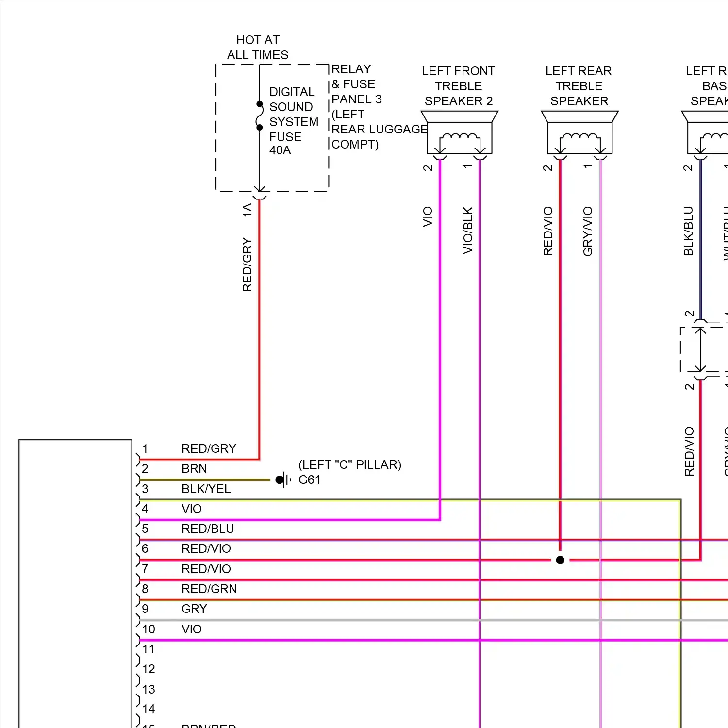Screen dimensions: 728x728
Task: Click the splice dot on the RED/VIO wire
Action: (x=560, y=560)
